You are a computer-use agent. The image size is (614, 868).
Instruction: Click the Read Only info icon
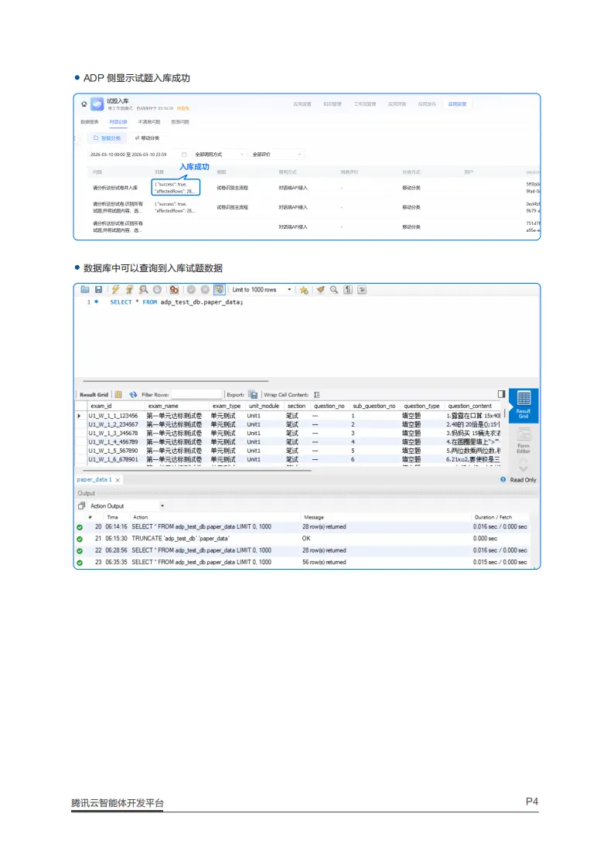[503, 479]
